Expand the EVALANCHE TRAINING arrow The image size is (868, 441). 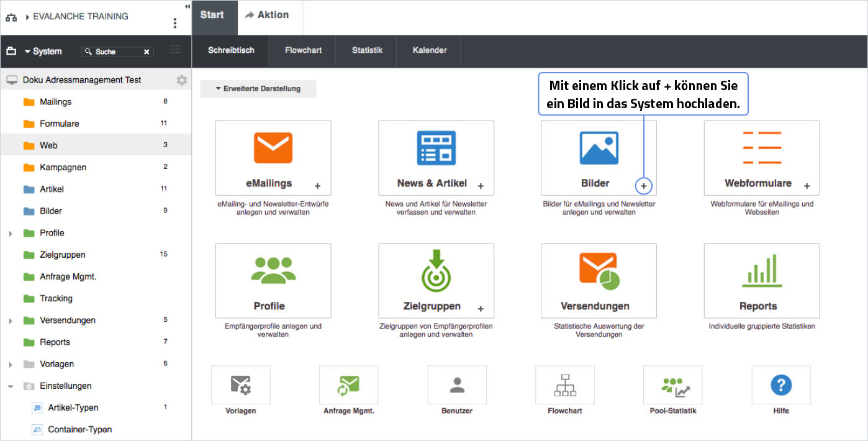[x=27, y=17]
